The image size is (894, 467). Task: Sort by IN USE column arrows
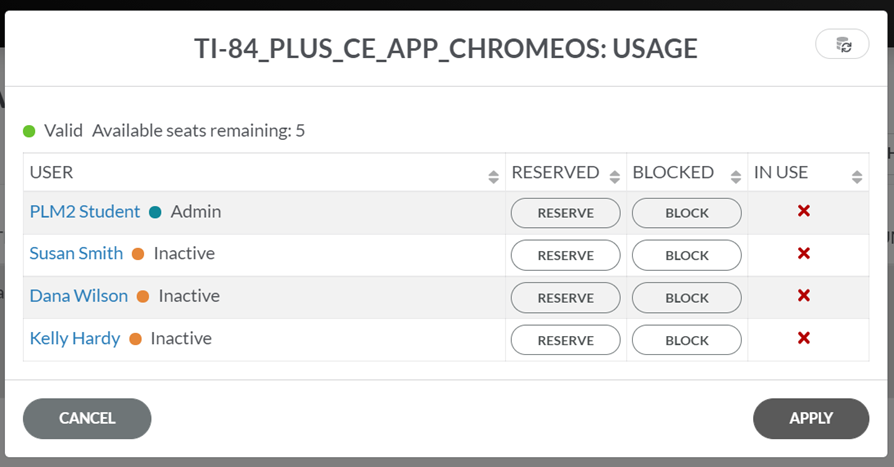click(857, 177)
